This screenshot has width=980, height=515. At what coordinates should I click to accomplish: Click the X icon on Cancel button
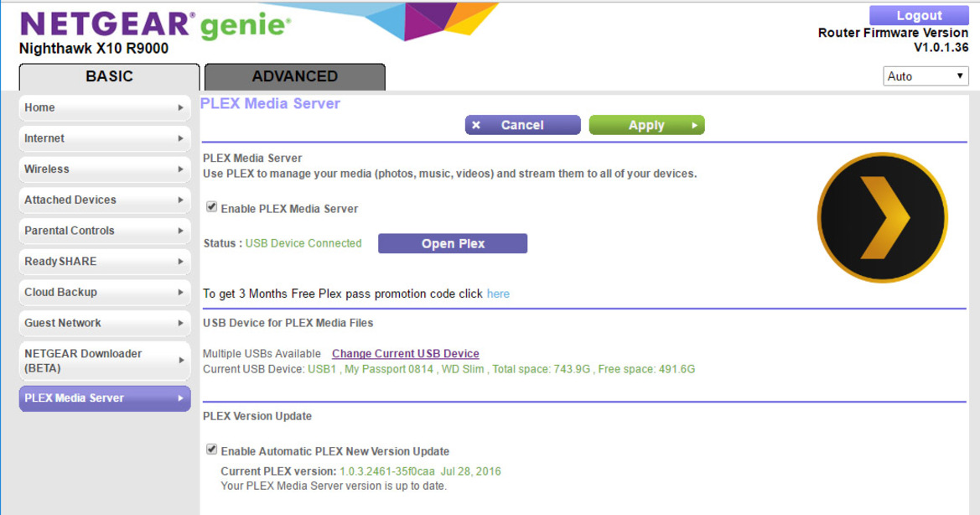click(x=476, y=125)
